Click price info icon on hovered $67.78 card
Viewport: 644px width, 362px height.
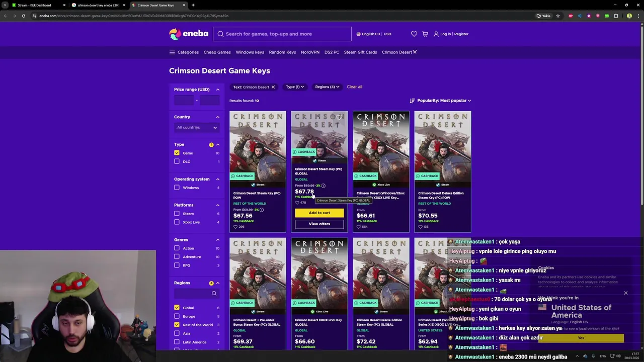click(x=323, y=186)
